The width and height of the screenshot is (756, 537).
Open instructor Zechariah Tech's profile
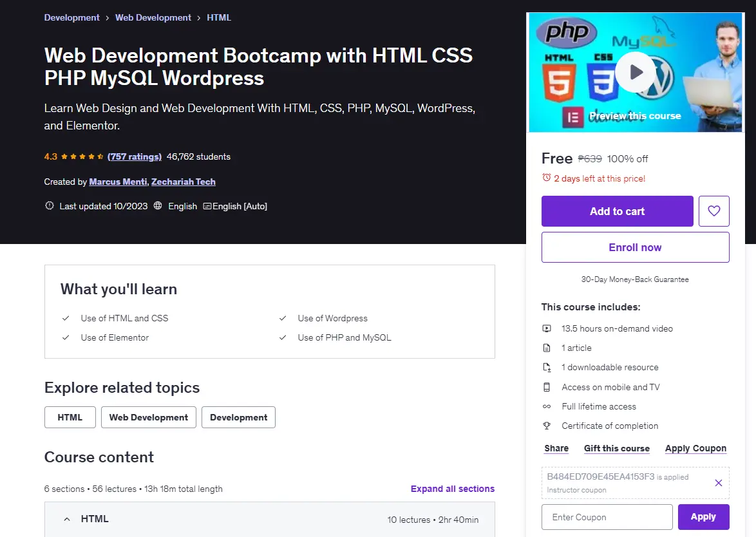pyautogui.click(x=184, y=182)
